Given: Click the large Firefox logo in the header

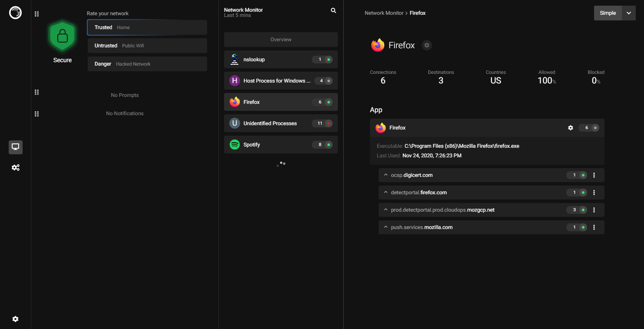Looking at the screenshot, I should (x=378, y=45).
